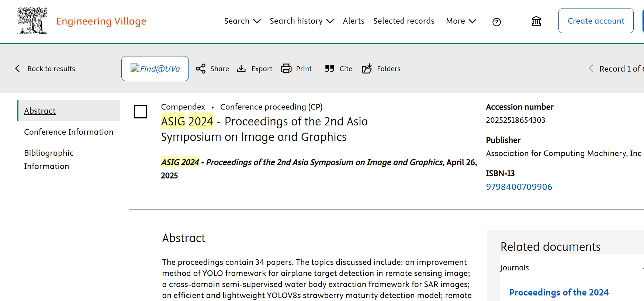The width and height of the screenshot is (644, 301).
Task: Open ISBN-13 link 9798400709906
Action: coord(519,187)
